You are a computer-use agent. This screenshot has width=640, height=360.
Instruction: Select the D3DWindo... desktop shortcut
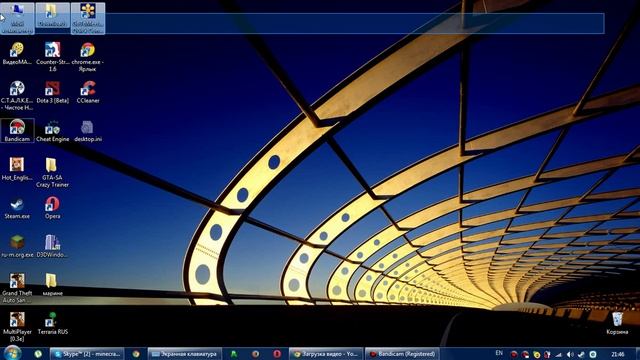[x=52, y=247]
